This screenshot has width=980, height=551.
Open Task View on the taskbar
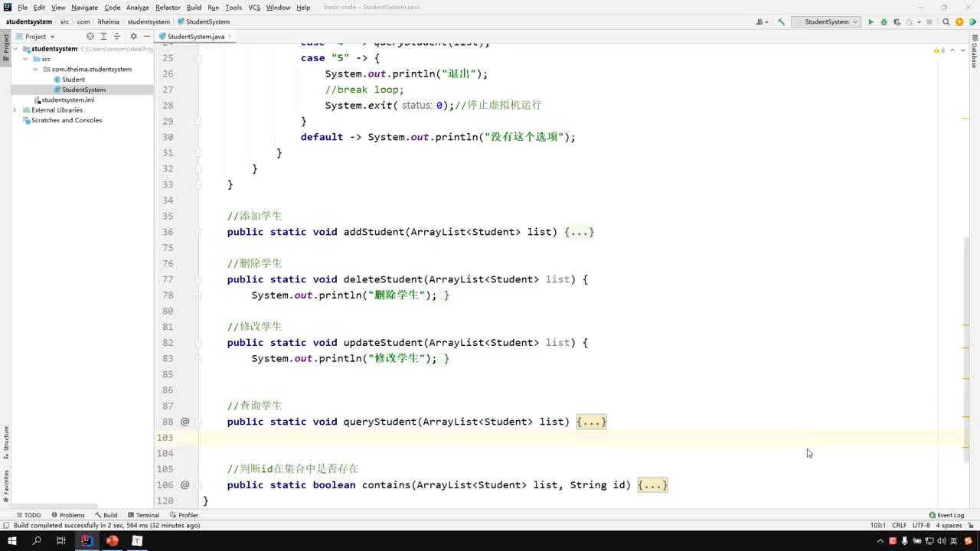61,541
